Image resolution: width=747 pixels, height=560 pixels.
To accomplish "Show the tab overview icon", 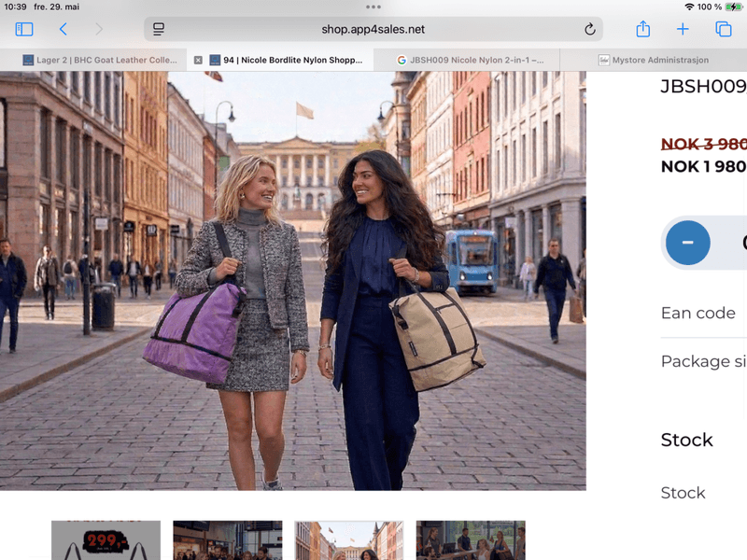I will point(723,30).
